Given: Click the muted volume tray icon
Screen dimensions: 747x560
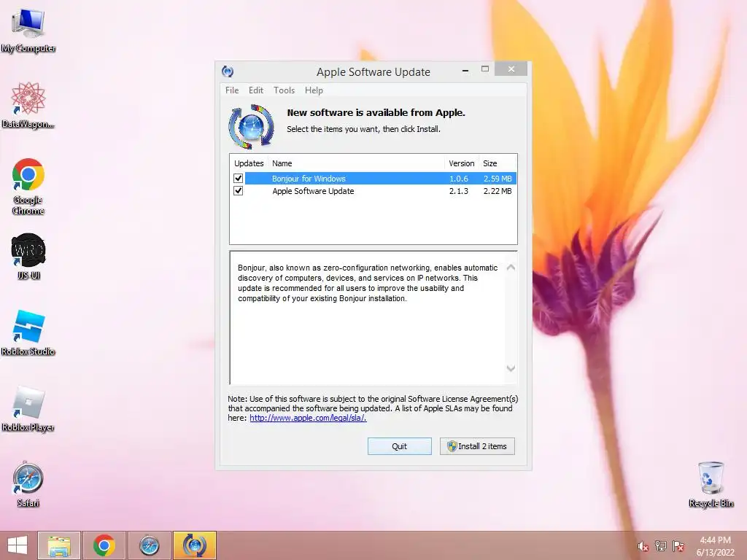Looking at the screenshot, I should coord(643,546).
